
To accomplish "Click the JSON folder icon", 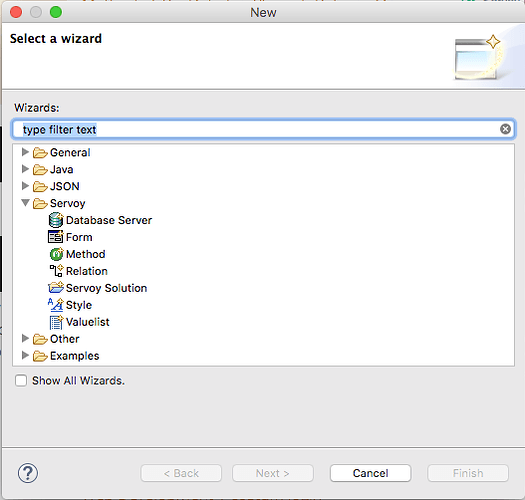I will click(x=40, y=186).
